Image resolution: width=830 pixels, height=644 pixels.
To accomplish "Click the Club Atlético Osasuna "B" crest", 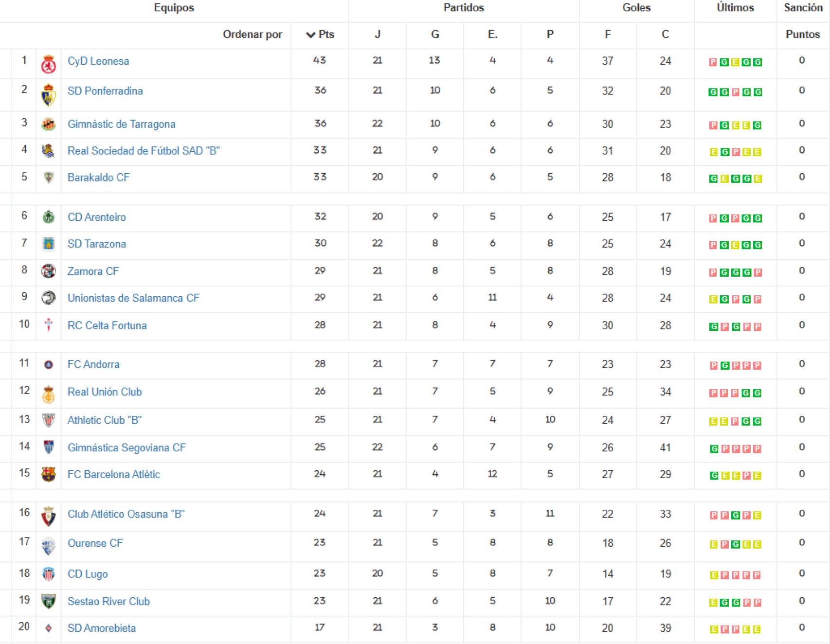I will (49, 514).
